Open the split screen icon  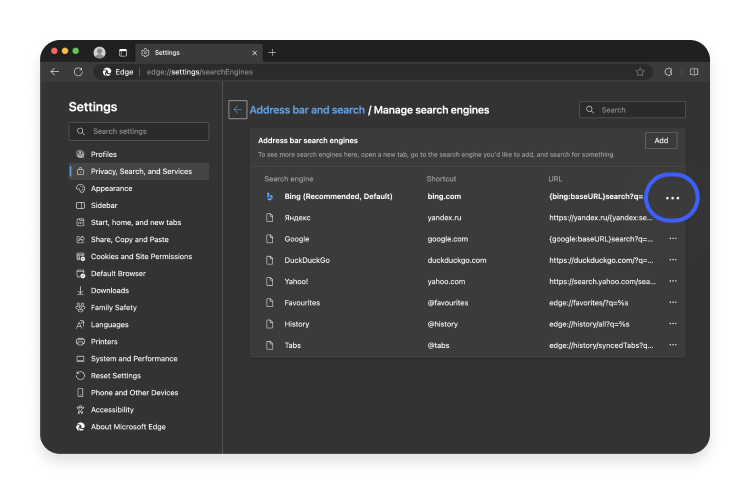click(x=694, y=72)
